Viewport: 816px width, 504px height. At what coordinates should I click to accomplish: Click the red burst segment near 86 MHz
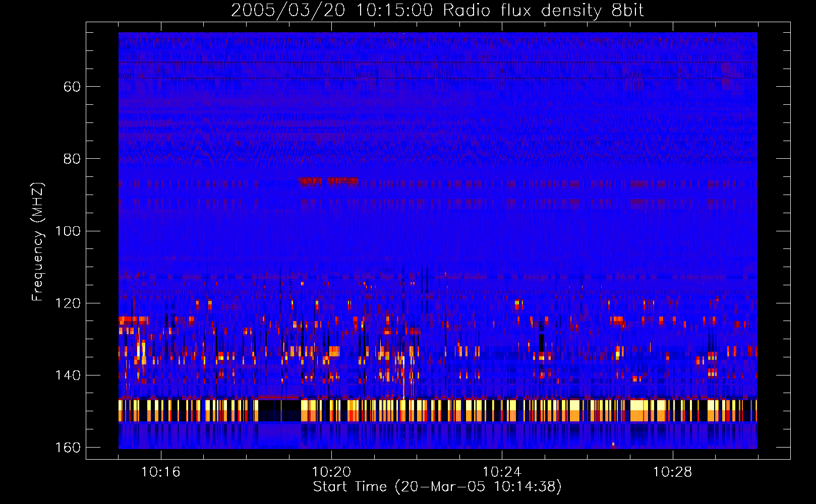tap(328, 180)
